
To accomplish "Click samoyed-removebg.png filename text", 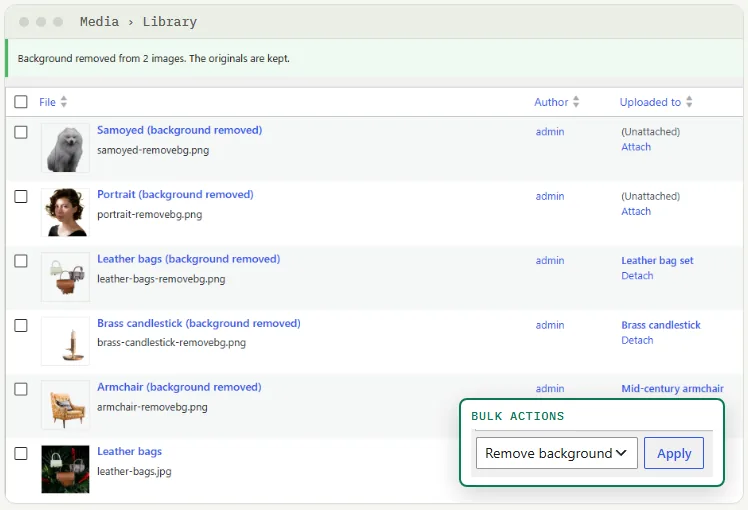I will click(x=153, y=150).
